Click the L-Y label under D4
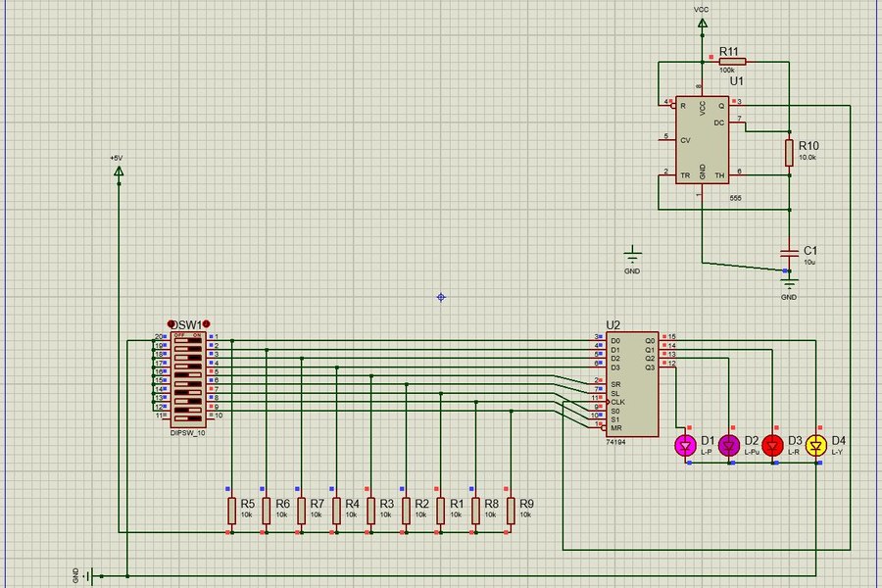This screenshot has height=588, width=882. point(837,452)
